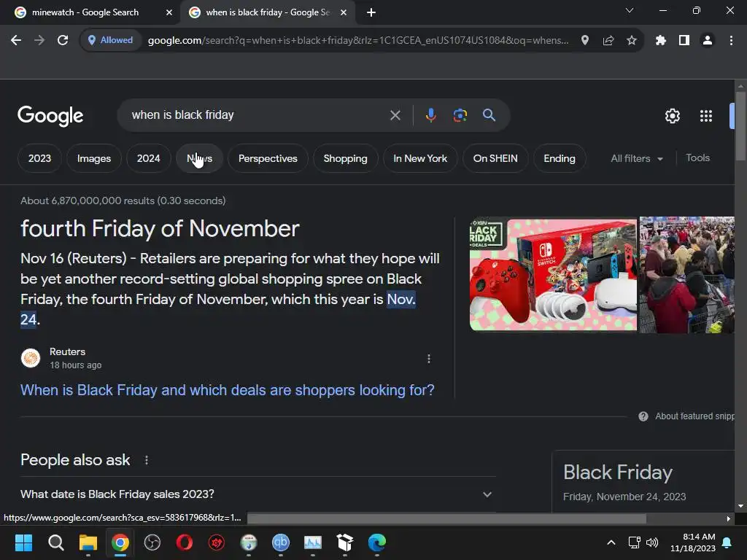This screenshot has width=747, height=560.
Task: Submit search with magnifier icon
Action: (x=489, y=115)
